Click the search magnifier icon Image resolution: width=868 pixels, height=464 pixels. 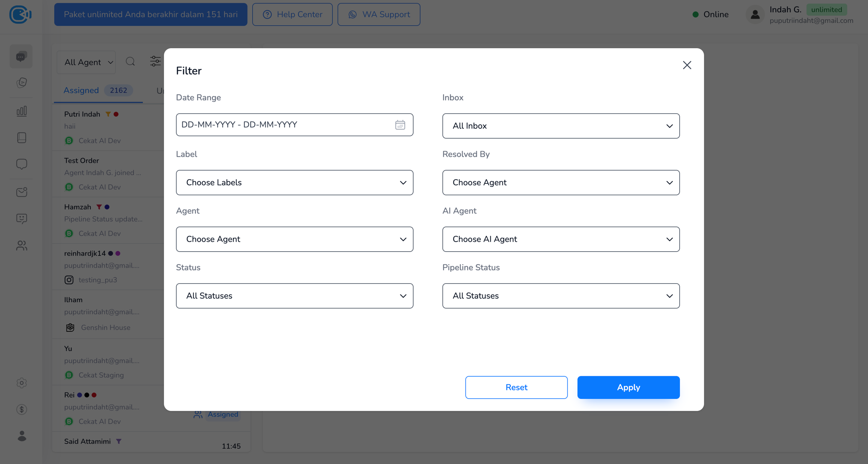[130, 61]
